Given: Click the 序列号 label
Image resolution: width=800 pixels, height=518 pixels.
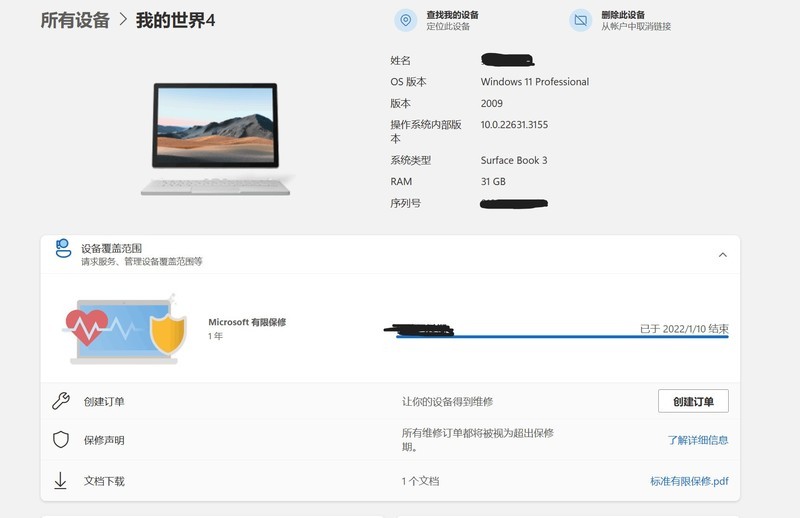Looking at the screenshot, I should point(406,203).
